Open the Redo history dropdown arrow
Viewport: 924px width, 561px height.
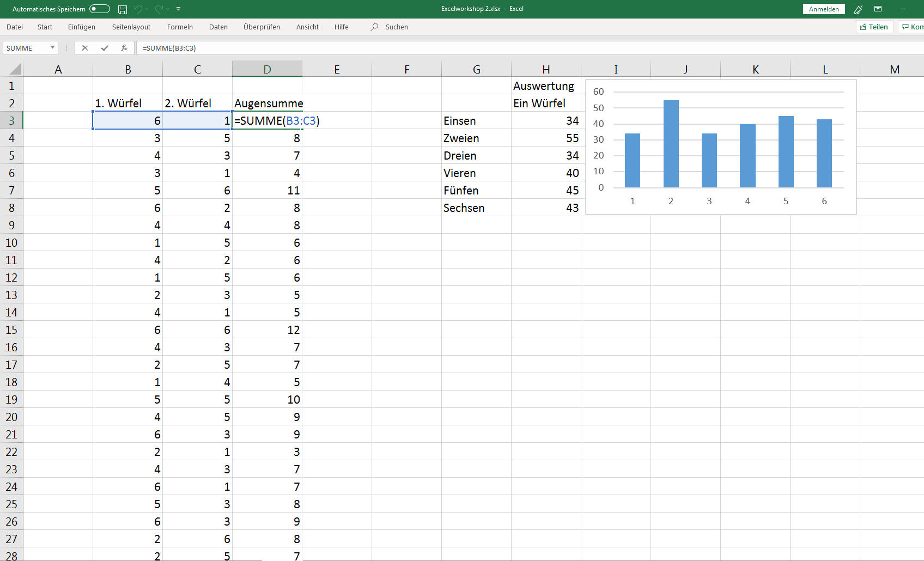click(168, 9)
